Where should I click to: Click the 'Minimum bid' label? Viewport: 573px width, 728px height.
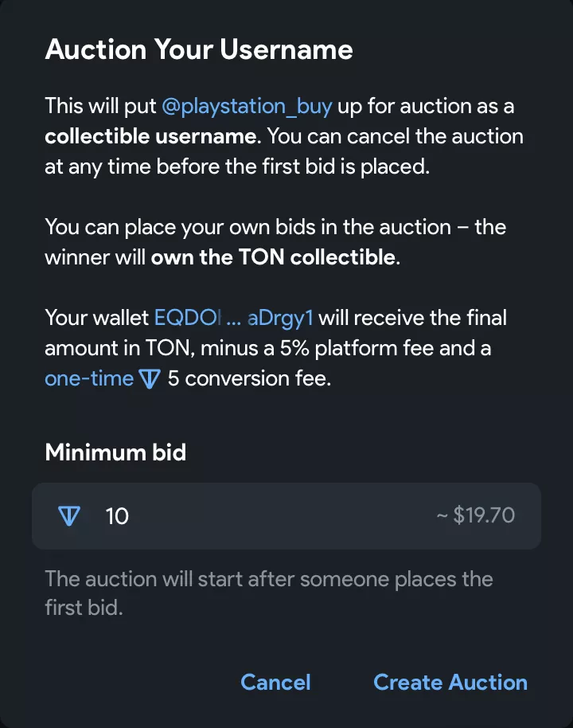click(x=115, y=452)
